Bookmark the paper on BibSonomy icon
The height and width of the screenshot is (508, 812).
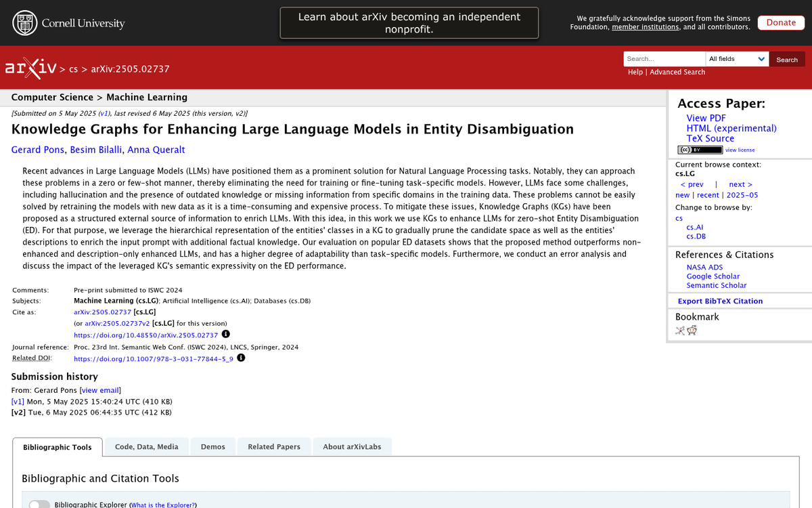pos(680,331)
